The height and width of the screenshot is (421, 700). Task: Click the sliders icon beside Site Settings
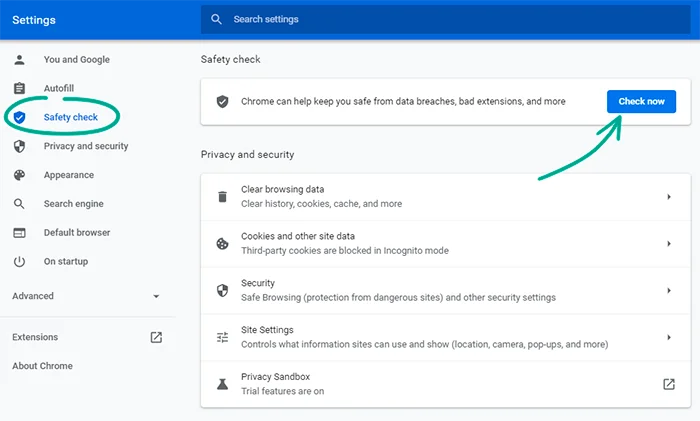coord(222,338)
